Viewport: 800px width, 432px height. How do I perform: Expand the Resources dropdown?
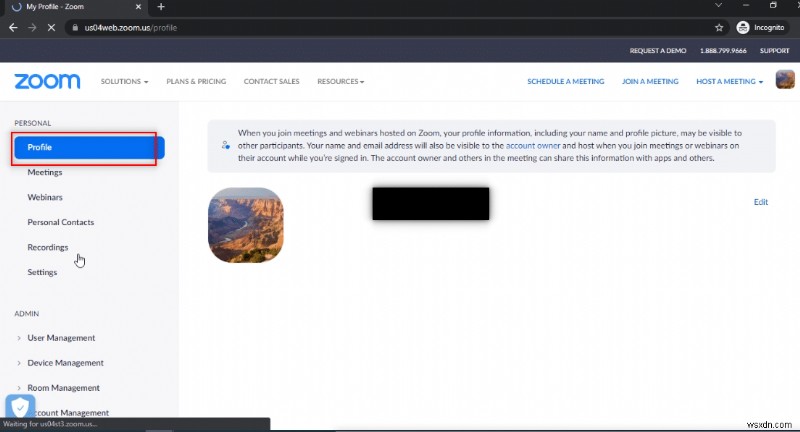340,82
